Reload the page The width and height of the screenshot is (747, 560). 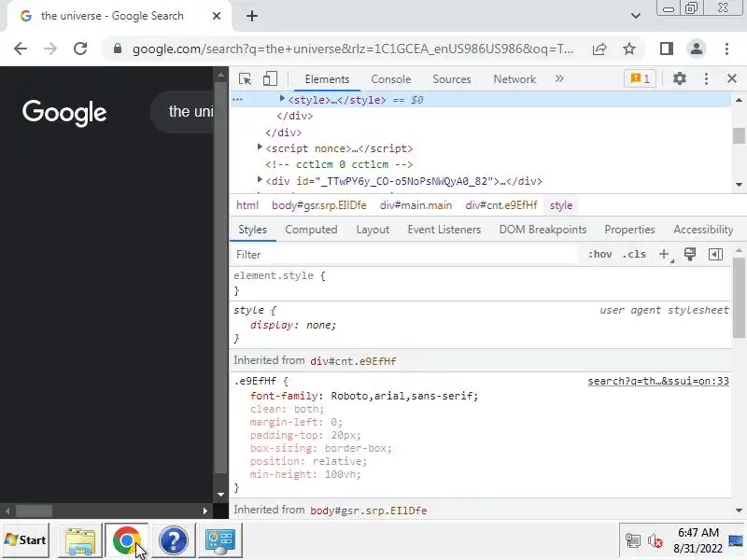(80, 49)
